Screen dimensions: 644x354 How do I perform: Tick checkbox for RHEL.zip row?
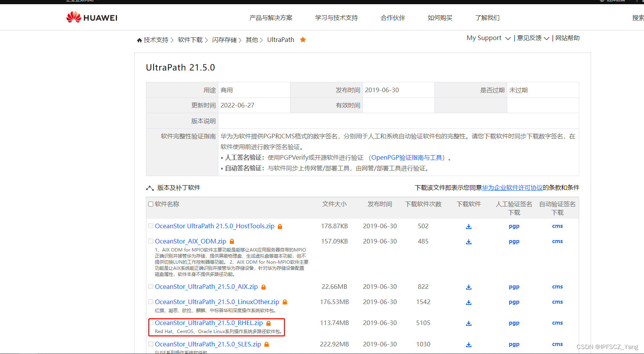[152, 323]
